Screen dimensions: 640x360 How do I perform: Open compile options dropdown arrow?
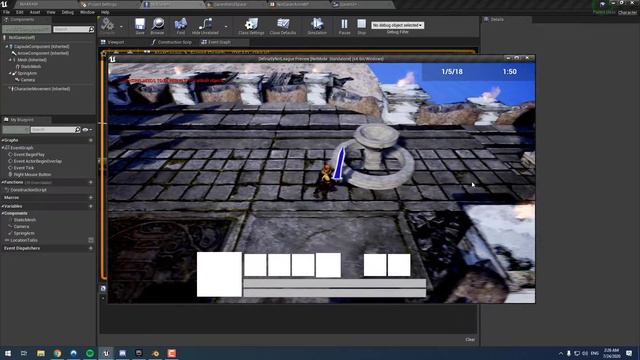pyautogui.click(x=121, y=27)
